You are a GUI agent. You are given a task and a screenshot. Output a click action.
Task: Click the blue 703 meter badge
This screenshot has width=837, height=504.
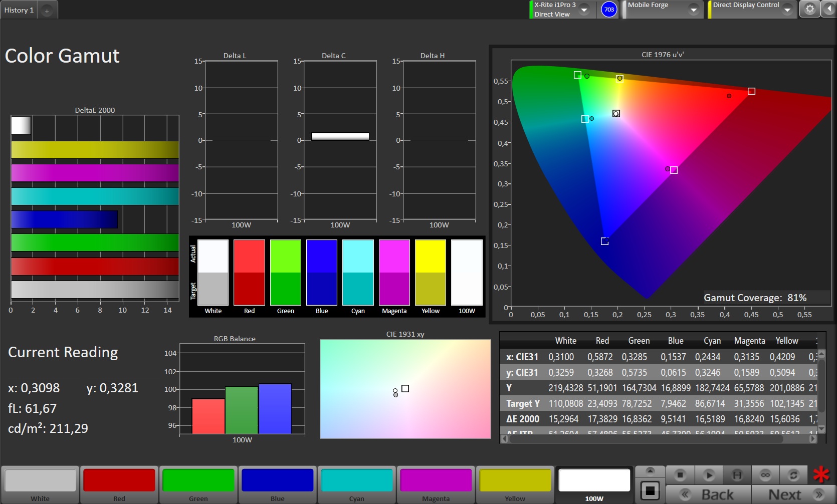click(x=609, y=10)
